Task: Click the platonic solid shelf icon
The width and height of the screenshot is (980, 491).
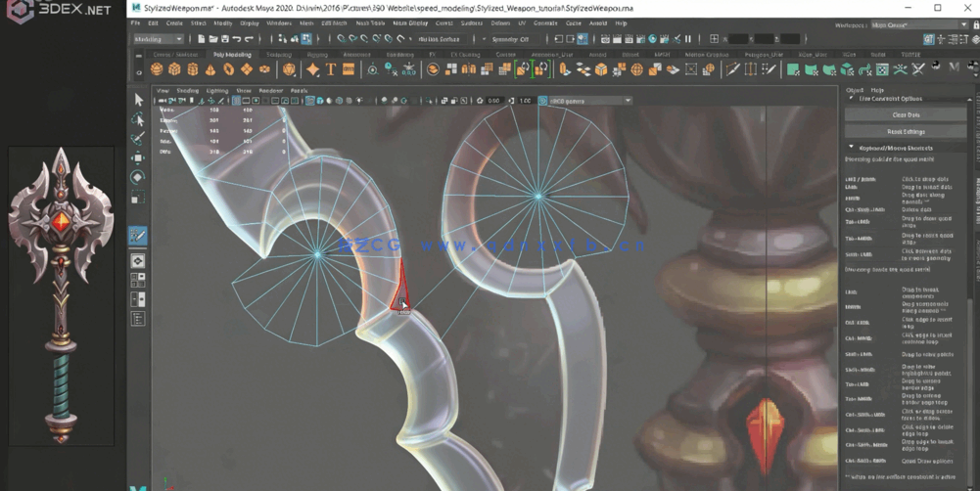Action: click(289, 69)
